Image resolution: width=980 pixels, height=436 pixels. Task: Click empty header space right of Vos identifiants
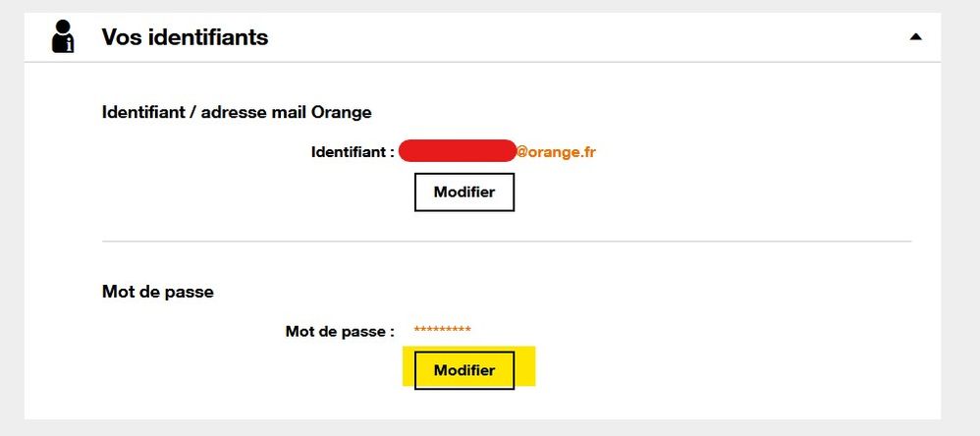(x=589, y=38)
